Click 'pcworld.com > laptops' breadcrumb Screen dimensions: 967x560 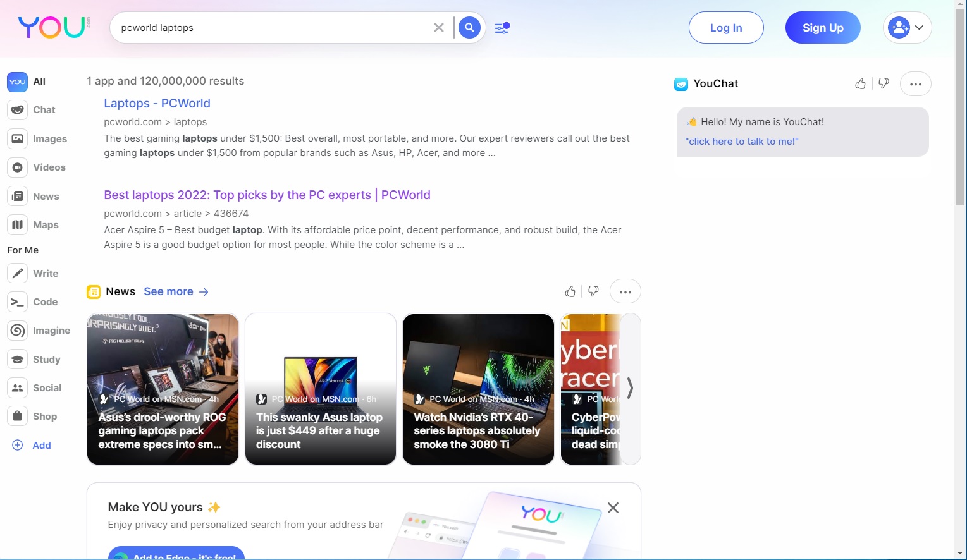point(156,122)
